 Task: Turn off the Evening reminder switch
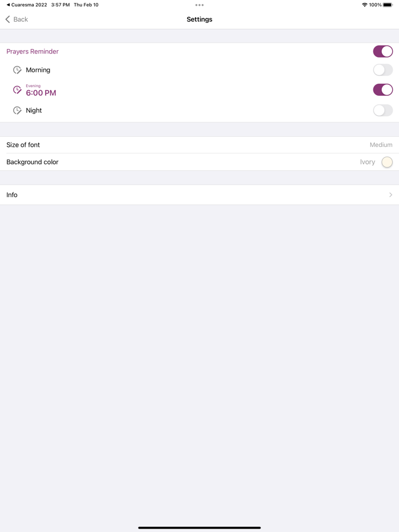(382, 90)
